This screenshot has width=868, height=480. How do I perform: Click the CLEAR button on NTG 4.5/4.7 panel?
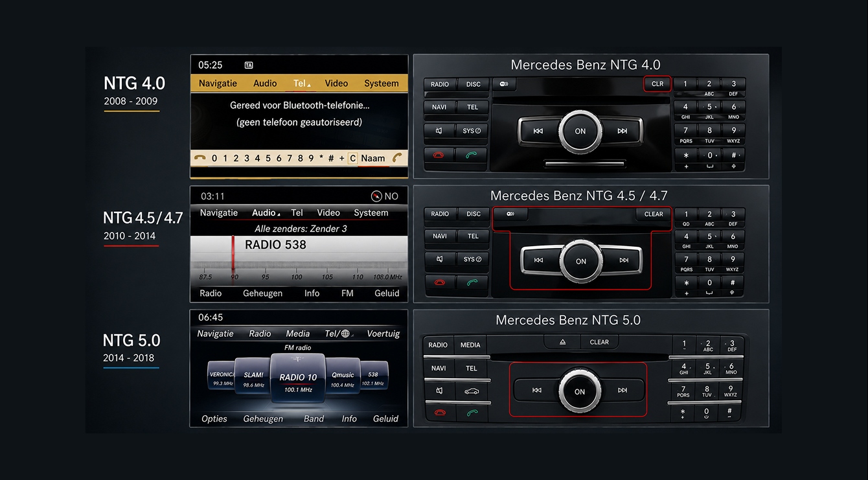(654, 214)
